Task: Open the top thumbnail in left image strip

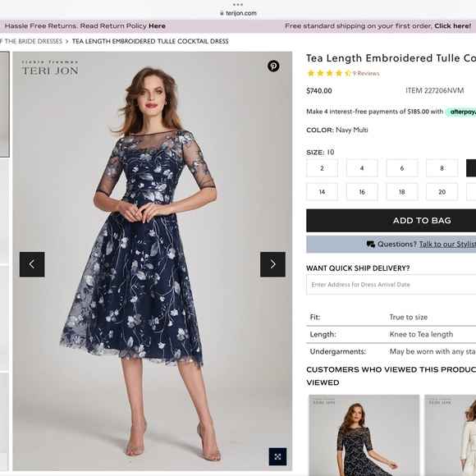Action: 5,104
